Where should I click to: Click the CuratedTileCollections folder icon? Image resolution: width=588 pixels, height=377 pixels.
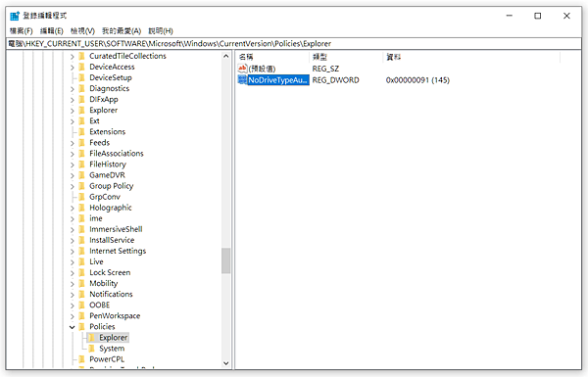coord(82,56)
